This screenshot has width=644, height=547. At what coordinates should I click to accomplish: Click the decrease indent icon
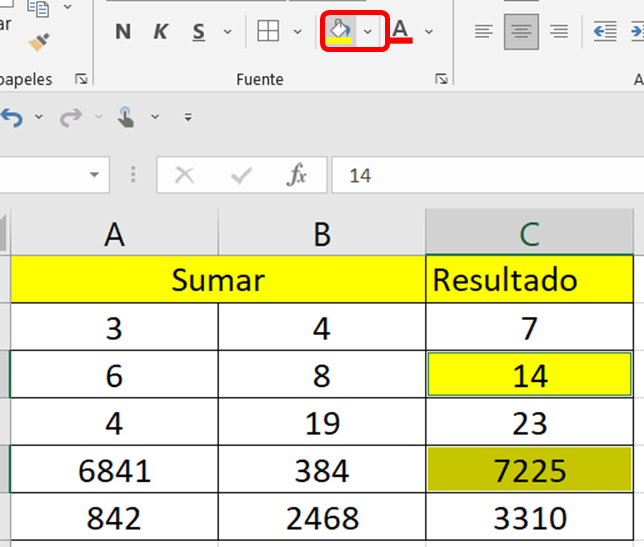pos(605,32)
